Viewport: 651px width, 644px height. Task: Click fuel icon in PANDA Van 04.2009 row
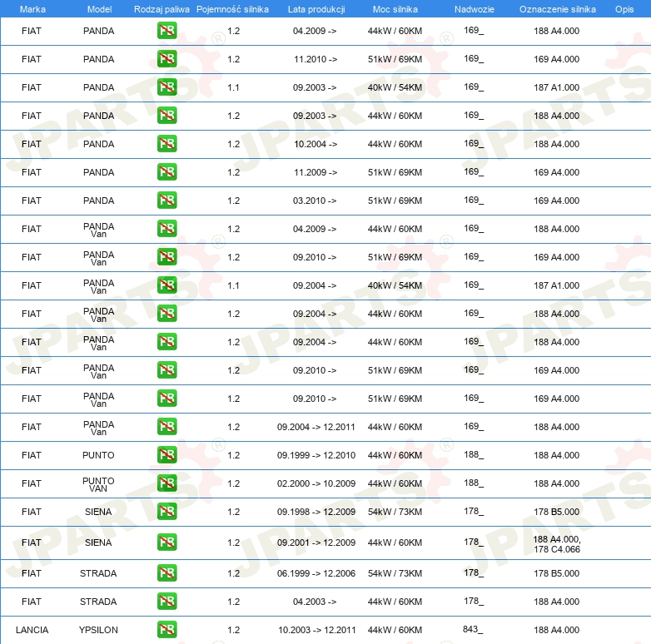(166, 229)
